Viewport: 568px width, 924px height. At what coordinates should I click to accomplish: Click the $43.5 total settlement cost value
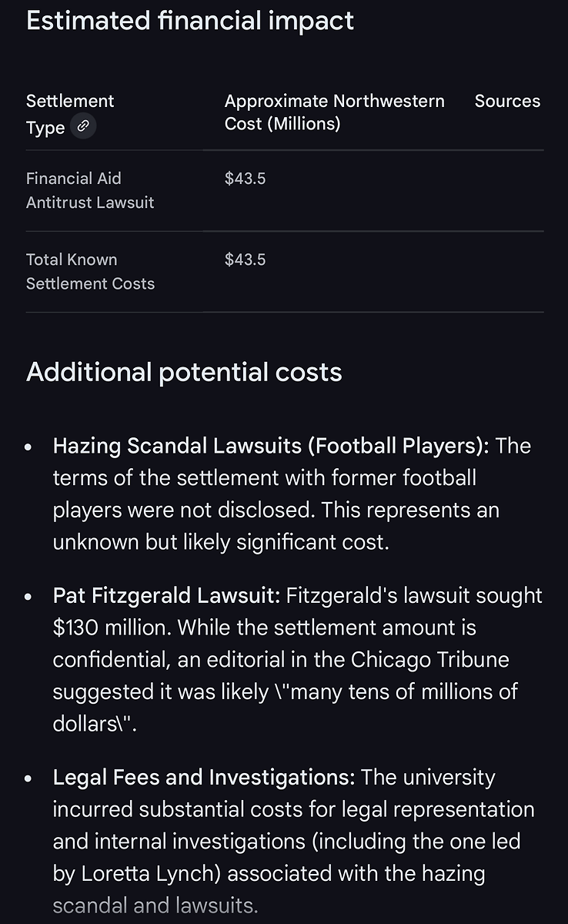[x=245, y=260]
